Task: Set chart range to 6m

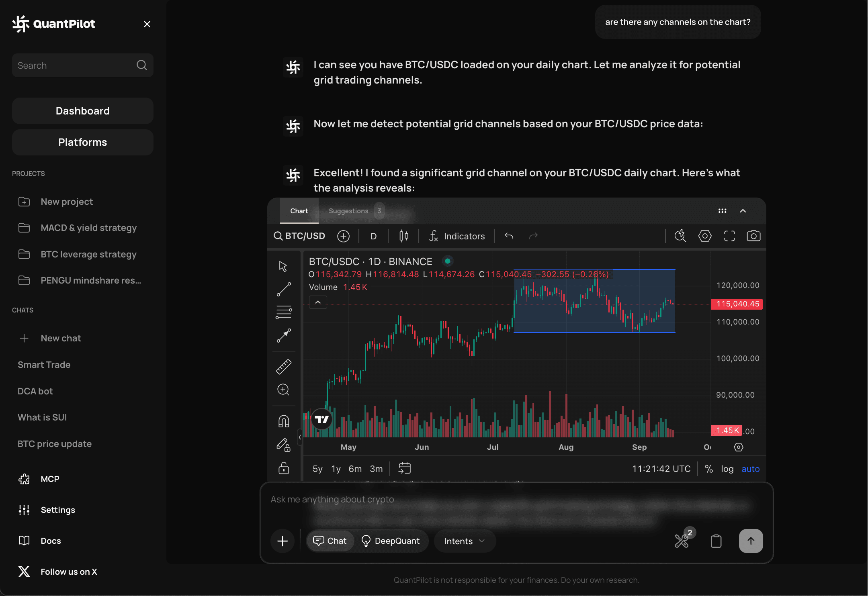Action: click(x=355, y=469)
